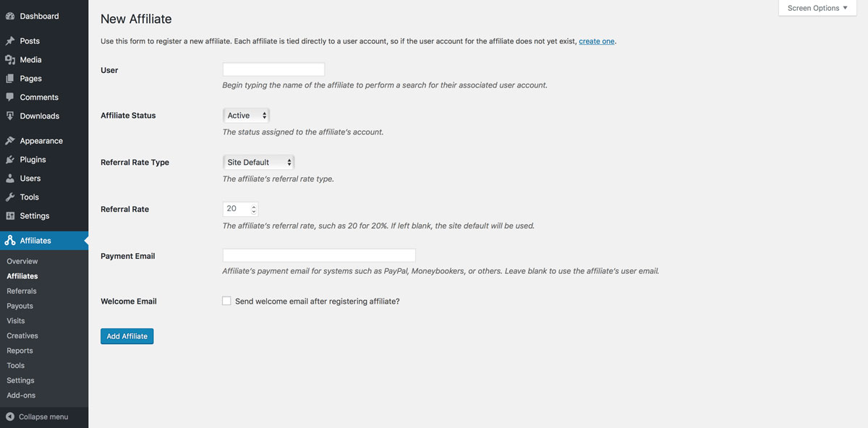Focus the Payment Email input field
The width and height of the screenshot is (868, 428).
319,255
